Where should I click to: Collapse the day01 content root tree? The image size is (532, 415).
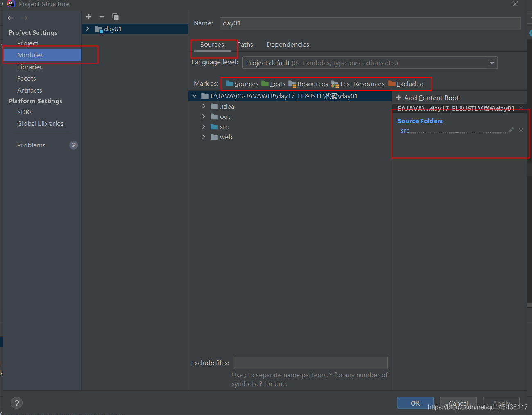point(195,96)
